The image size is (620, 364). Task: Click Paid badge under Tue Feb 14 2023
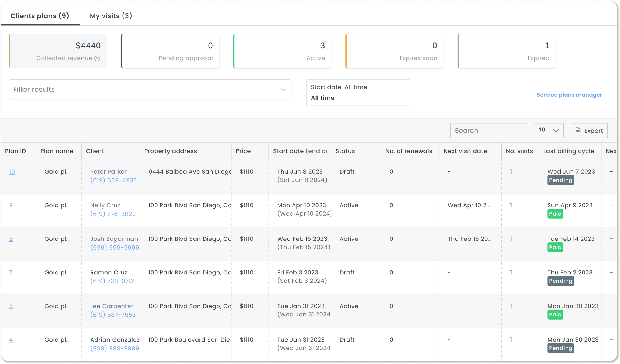coord(555,247)
